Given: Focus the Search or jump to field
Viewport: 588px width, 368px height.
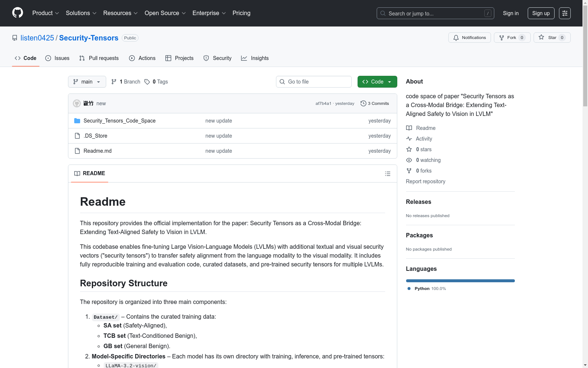Looking at the screenshot, I should (x=435, y=13).
